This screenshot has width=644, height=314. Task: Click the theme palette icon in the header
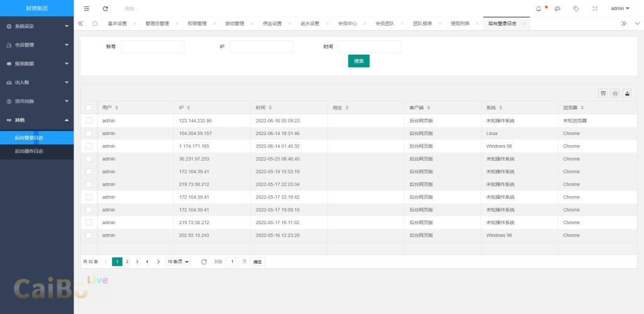click(x=557, y=8)
